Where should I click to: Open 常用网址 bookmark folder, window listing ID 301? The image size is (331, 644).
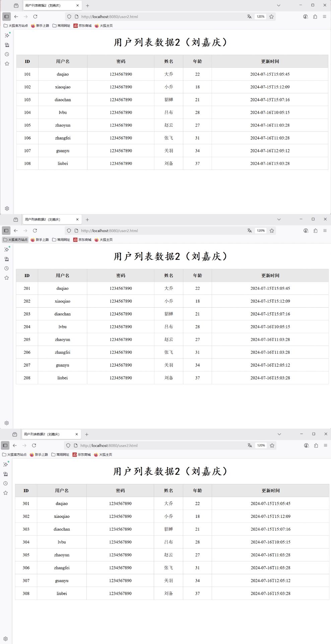(x=60, y=454)
